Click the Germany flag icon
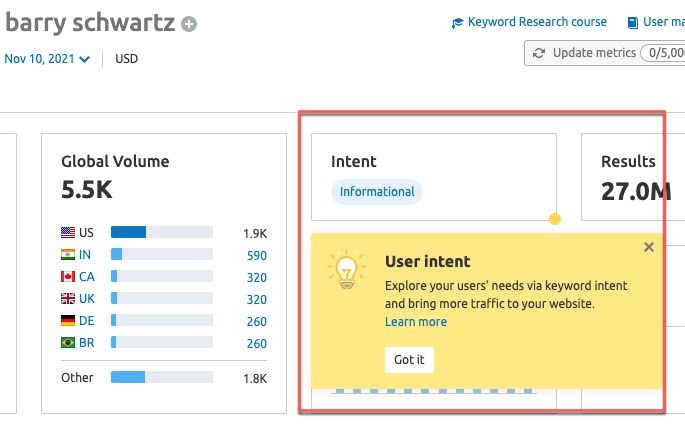The width and height of the screenshot is (685, 432). click(x=68, y=321)
